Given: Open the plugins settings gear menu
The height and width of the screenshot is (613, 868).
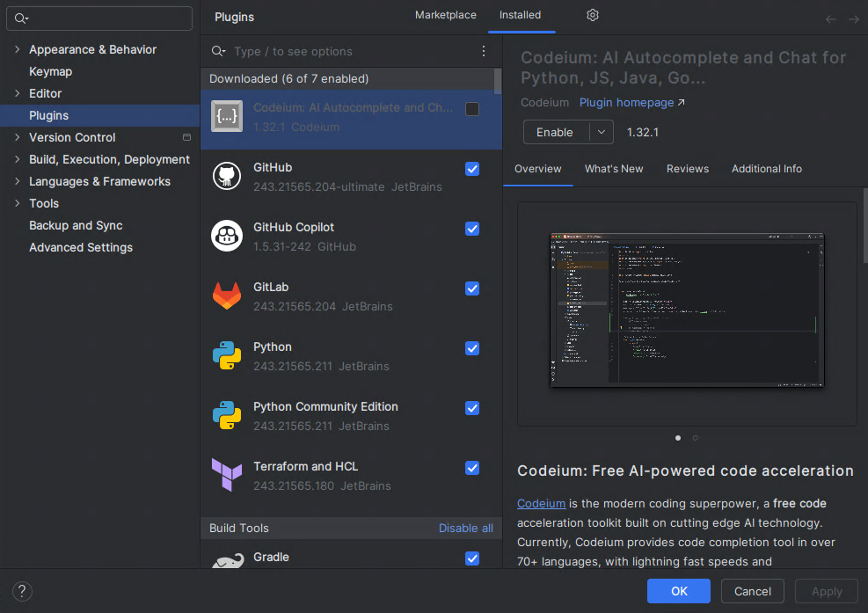Looking at the screenshot, I should pyautogui.click(x=593, y=15).
